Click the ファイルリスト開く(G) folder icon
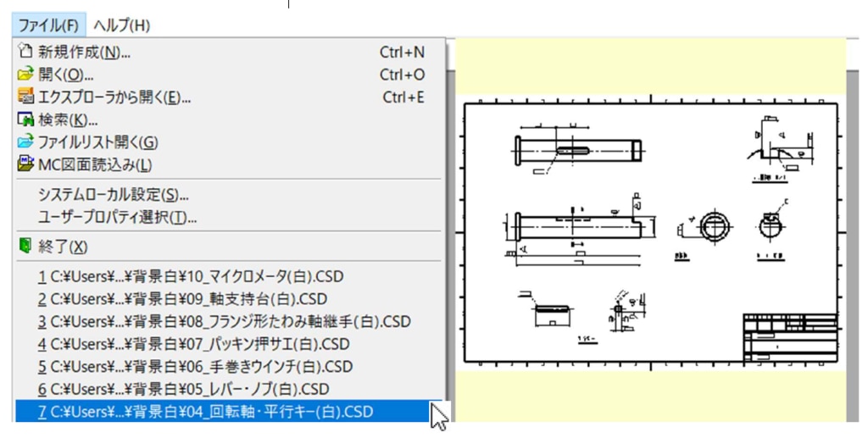This screenshot has height=438, width=868. click(x=25, y=141)
